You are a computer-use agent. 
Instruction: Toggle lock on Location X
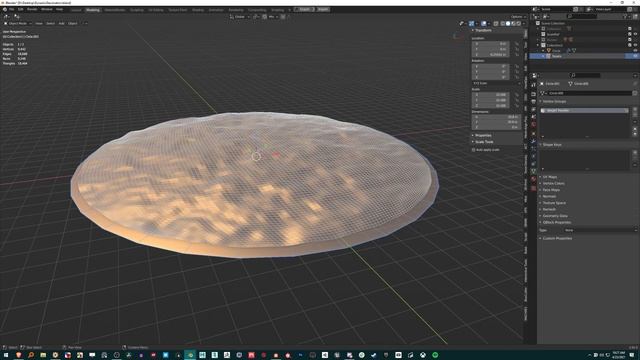tap(517, 44)
